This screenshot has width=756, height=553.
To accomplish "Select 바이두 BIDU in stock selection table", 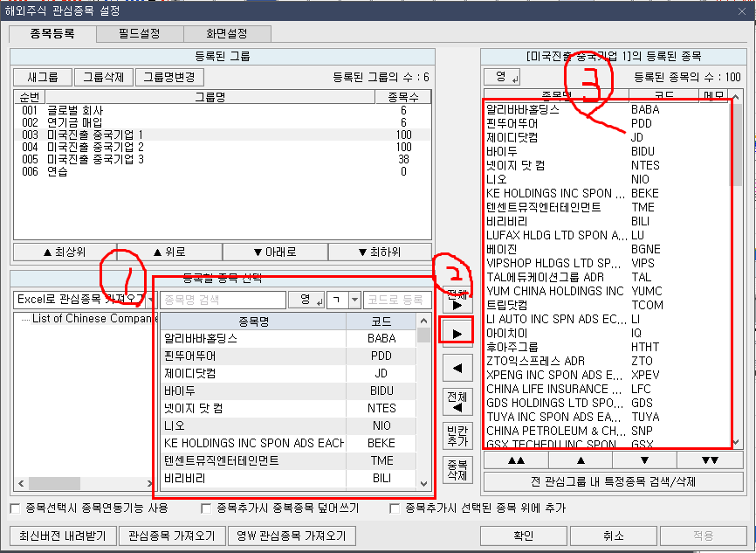I will click(288, 391).
